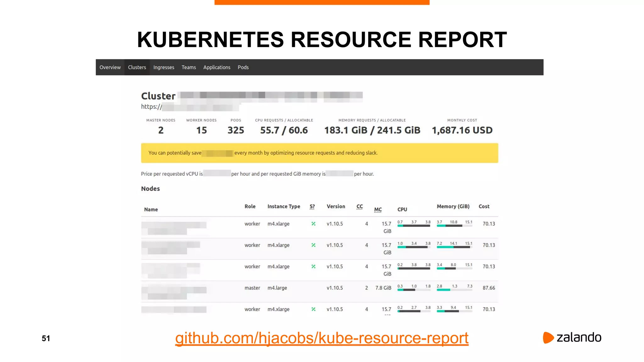
Task: Go to the Teams tab
Action: click(x=189, y=67)
